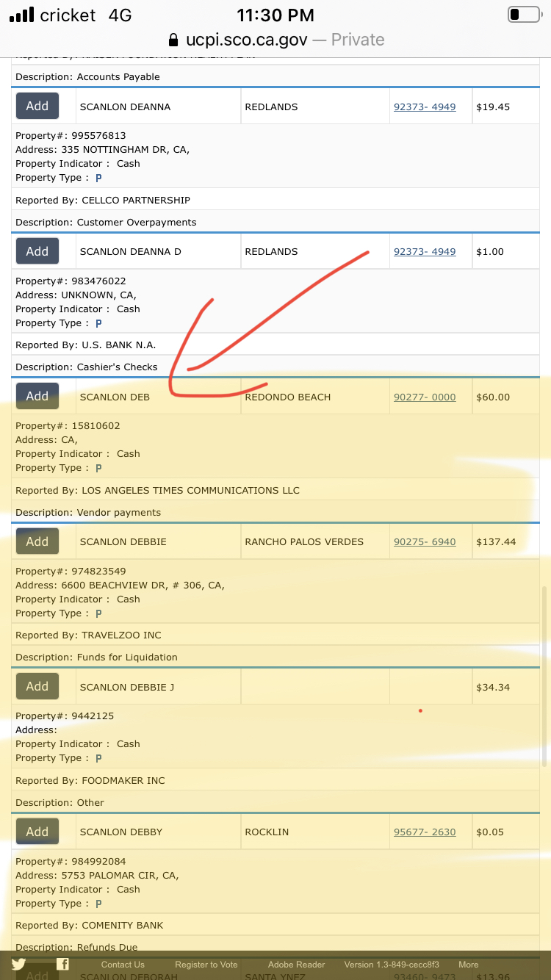Select Description: Funds for Liquidation
Viewport: 551px width, 980px height.
[x=97, y=657]
